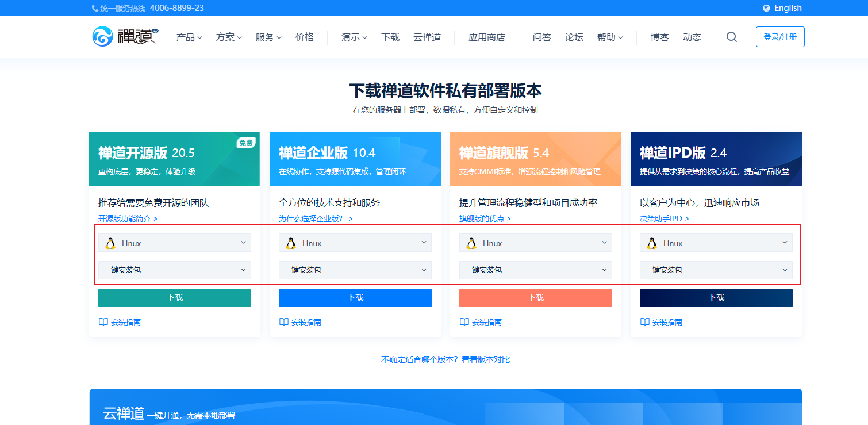
Task: Click book icon in 旗舰版 安装指南
Action: [x=464, y=322]
